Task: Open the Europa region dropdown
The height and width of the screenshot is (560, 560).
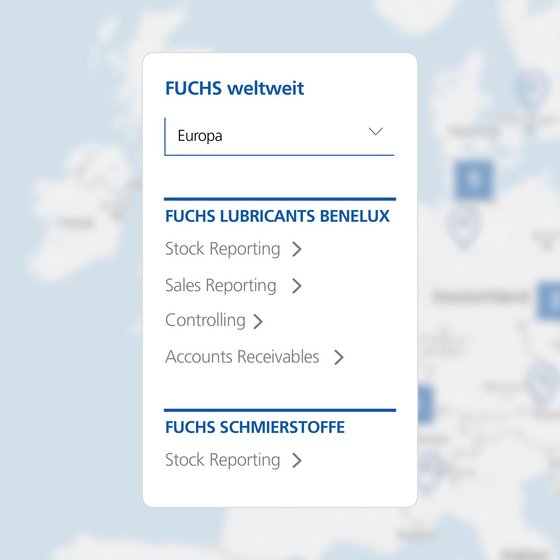Action: point(279,136)
